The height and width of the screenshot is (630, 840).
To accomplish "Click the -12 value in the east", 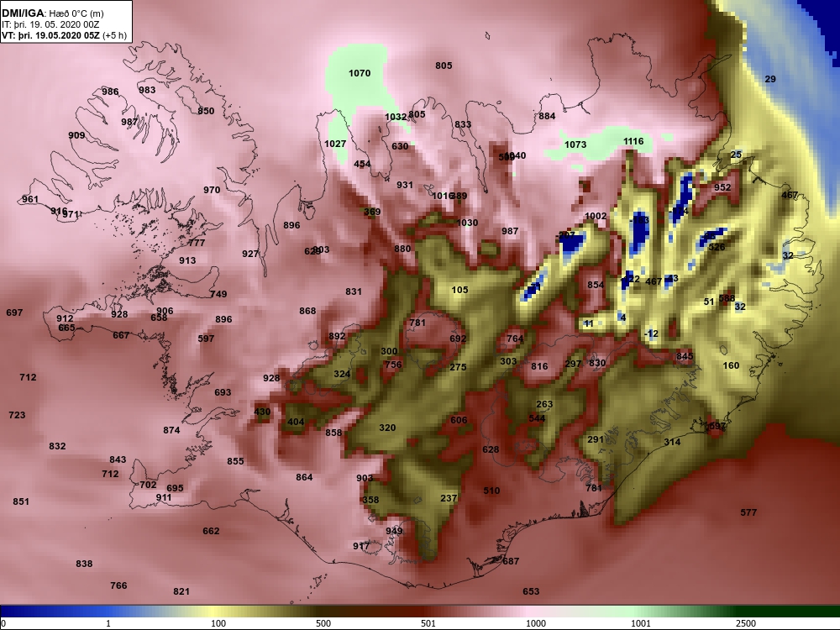I will (x=652, y=333).
